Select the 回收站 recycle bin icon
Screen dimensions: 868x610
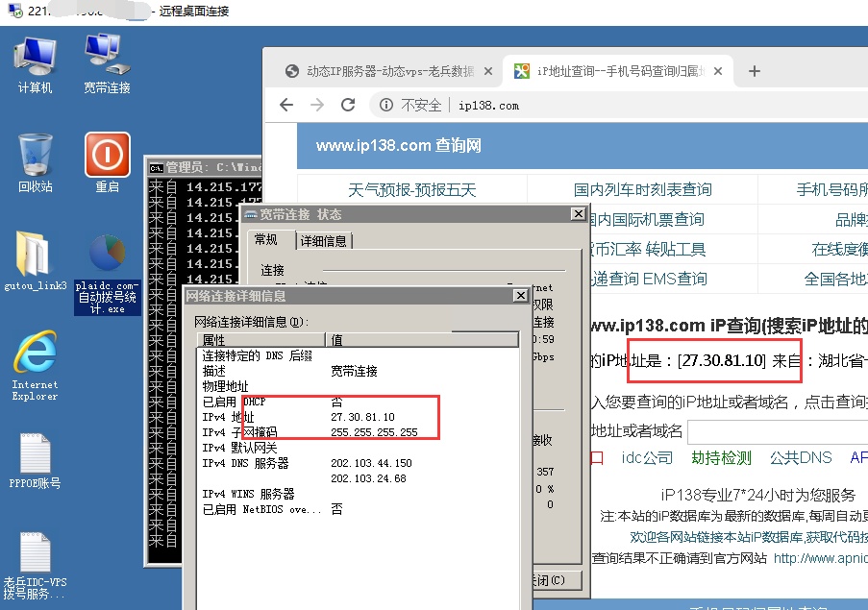[36, 163]
